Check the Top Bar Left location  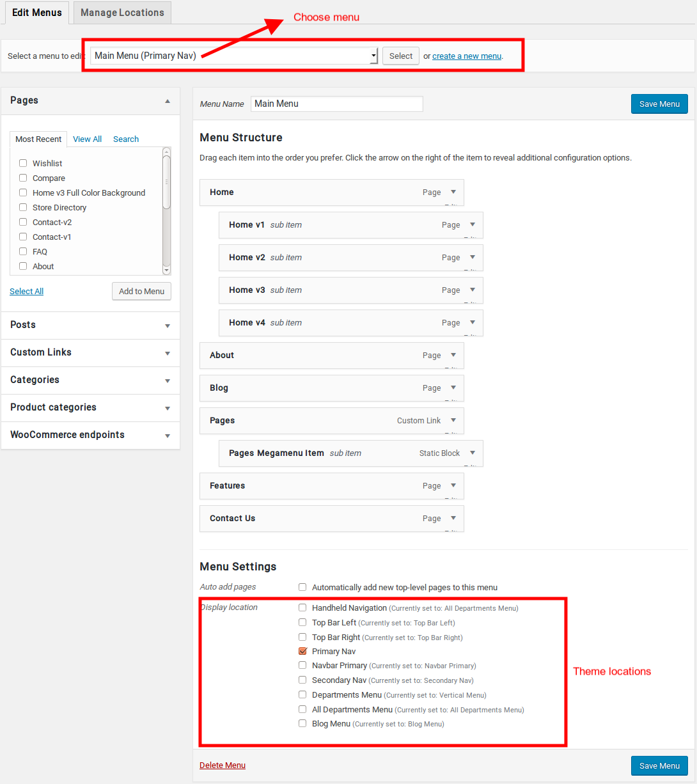point(302,622)
